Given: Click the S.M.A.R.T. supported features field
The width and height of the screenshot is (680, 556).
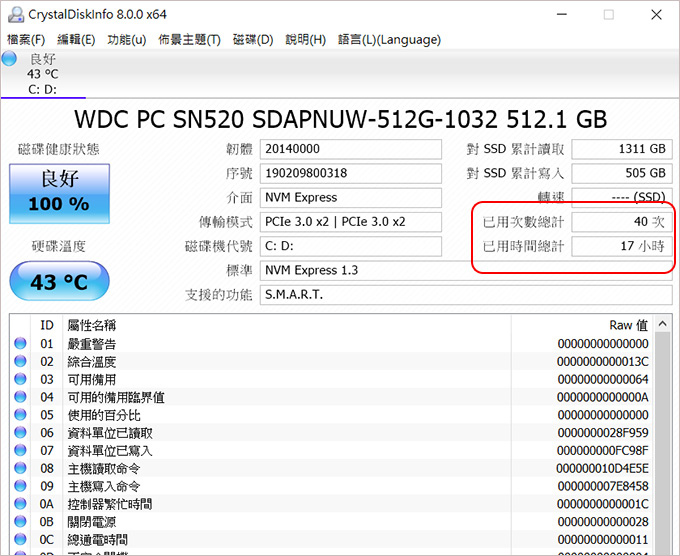Looking at the screenshot, I should point(466,295).
